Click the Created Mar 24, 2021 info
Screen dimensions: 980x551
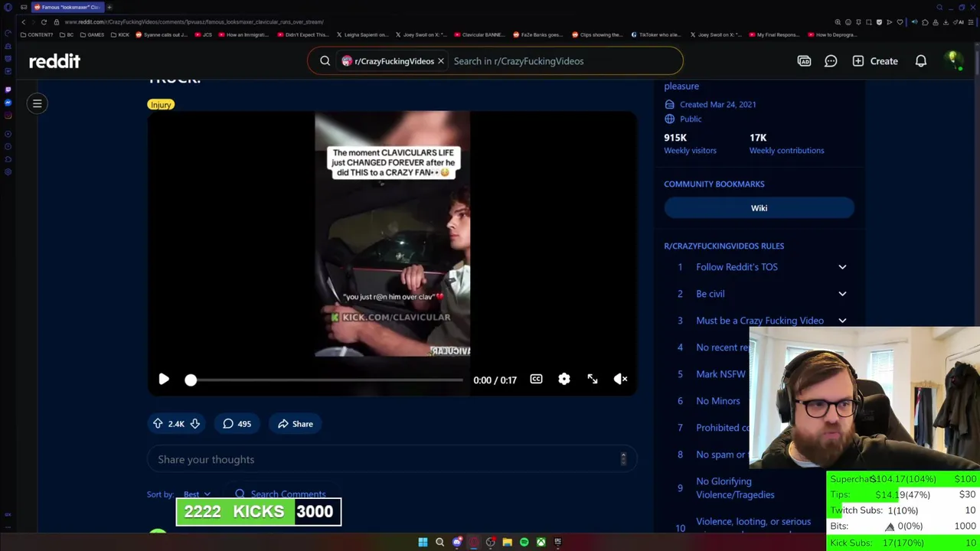[710, 105]
